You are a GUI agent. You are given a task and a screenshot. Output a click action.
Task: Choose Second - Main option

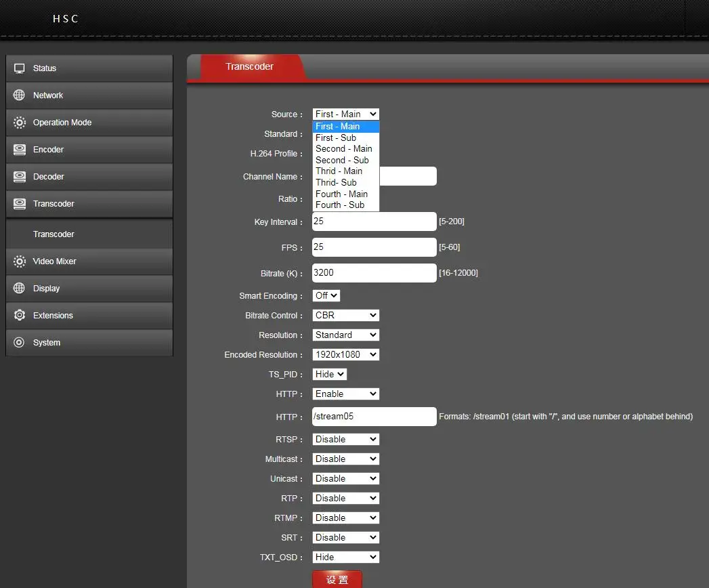coord(345,149)
